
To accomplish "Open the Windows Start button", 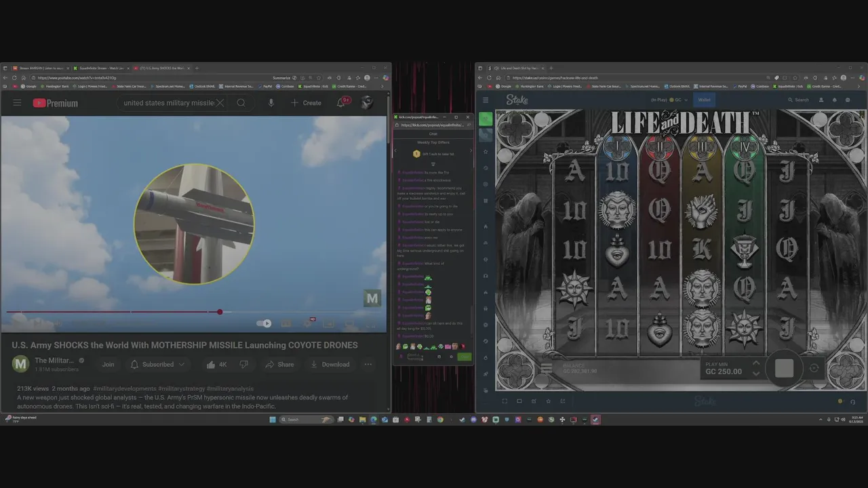I will pyautogui.click(x=273, y=420).
